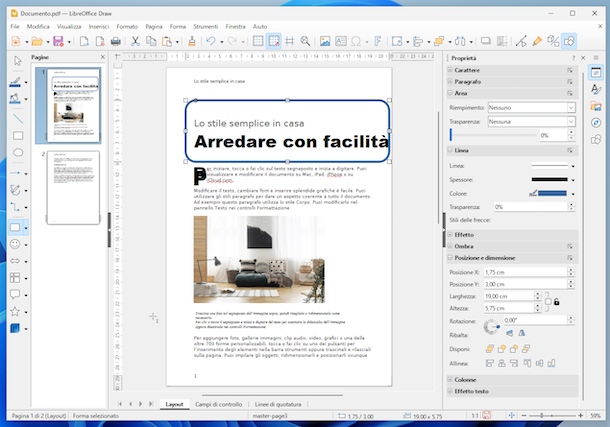Choose the Selection arrow tool
The width and height of the screenshot is (610, 427).
[17, 60]
